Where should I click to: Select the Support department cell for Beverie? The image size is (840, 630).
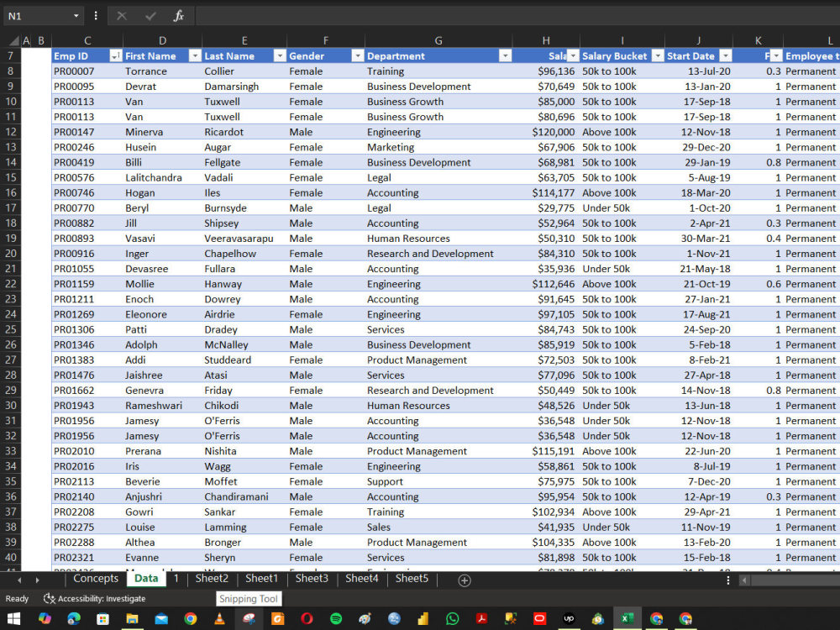pyautogui.click(x=438, y=481)
